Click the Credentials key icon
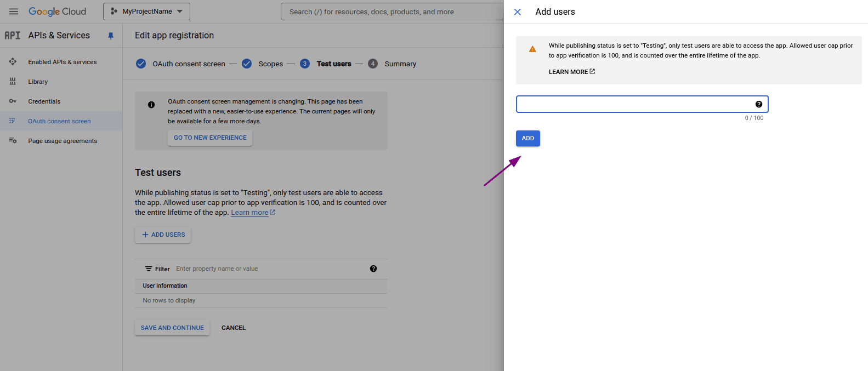The width and height of the screenshot is (868, 371). 13,101
